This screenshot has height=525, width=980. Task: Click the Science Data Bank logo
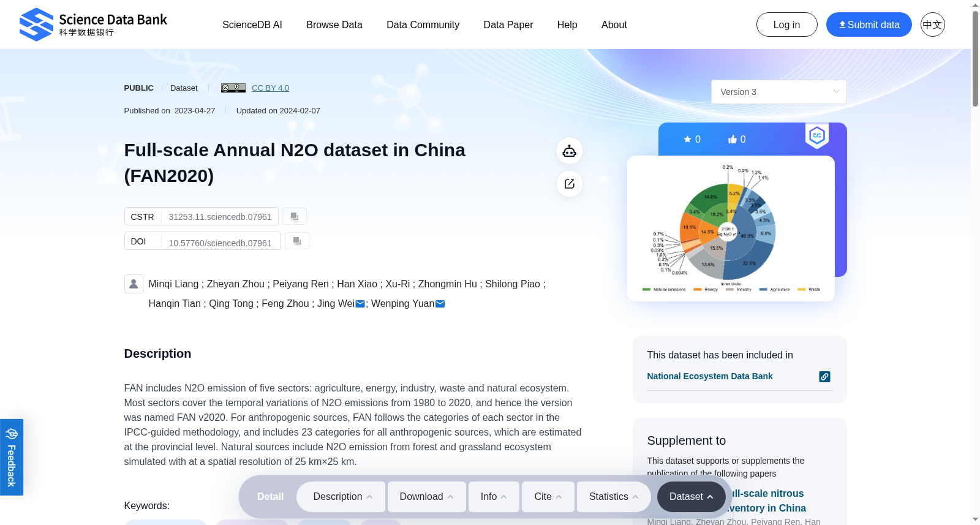[93, 25]
